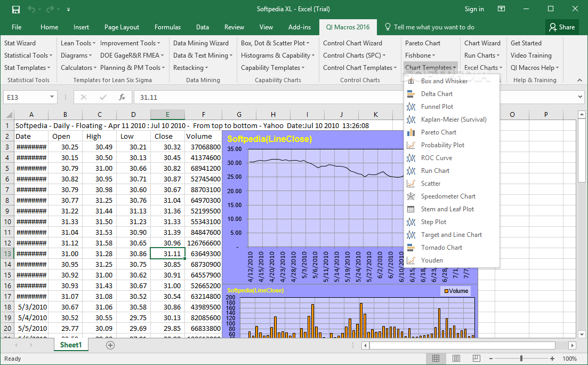Select Target and Line Chart
This screenshot has width=588, height=365.
[x=452, y=235]
